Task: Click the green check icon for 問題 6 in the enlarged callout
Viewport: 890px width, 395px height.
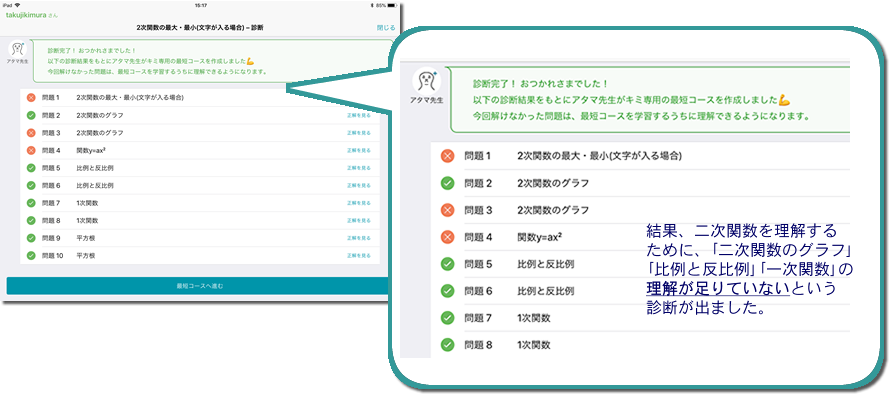Action: click(x=448, y=291)
